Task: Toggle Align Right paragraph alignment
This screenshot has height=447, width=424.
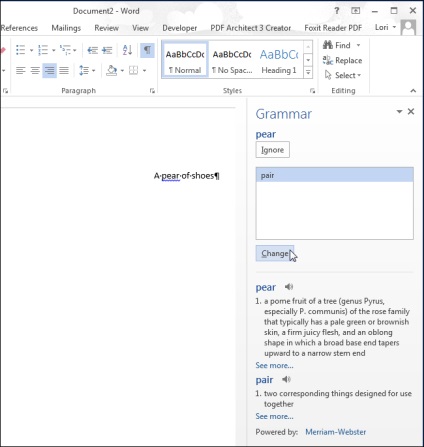Action: (x=49, y=70)
